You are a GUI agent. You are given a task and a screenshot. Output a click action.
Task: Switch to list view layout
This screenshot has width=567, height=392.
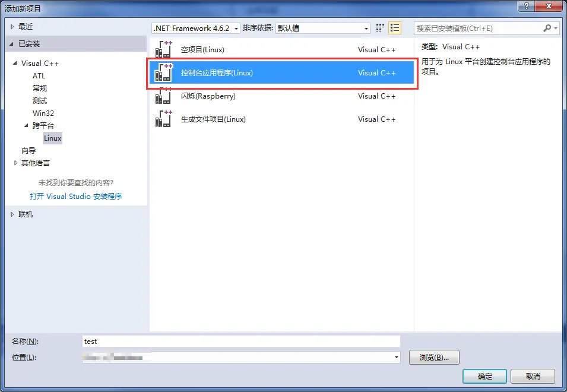(394, 28)
